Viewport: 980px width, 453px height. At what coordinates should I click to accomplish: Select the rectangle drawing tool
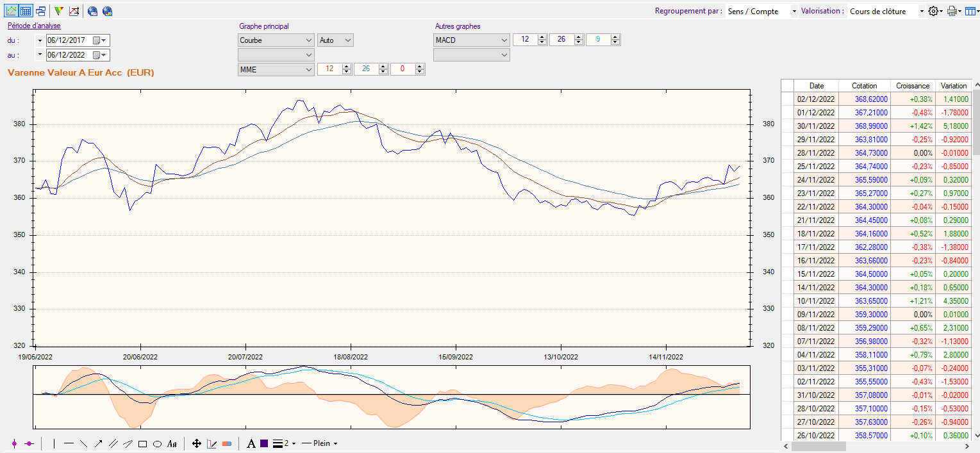pos(142,443)
